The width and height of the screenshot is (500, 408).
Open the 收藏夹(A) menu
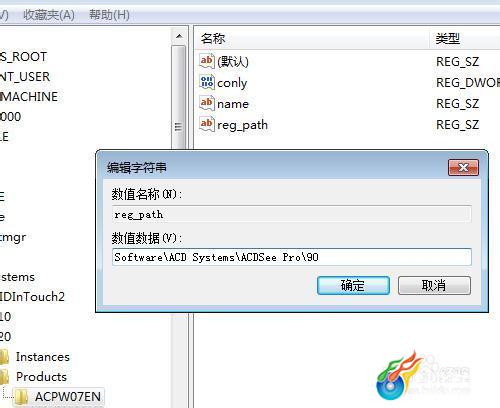click(49, 15)
